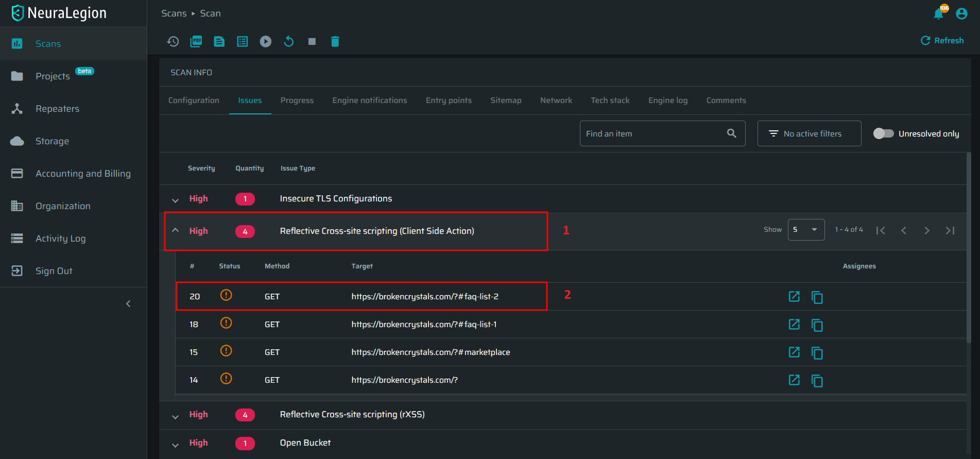Click the list view icon in toolbar
Image resolution: width=980 pixels, height=459 pixels.
click(243, 41)
